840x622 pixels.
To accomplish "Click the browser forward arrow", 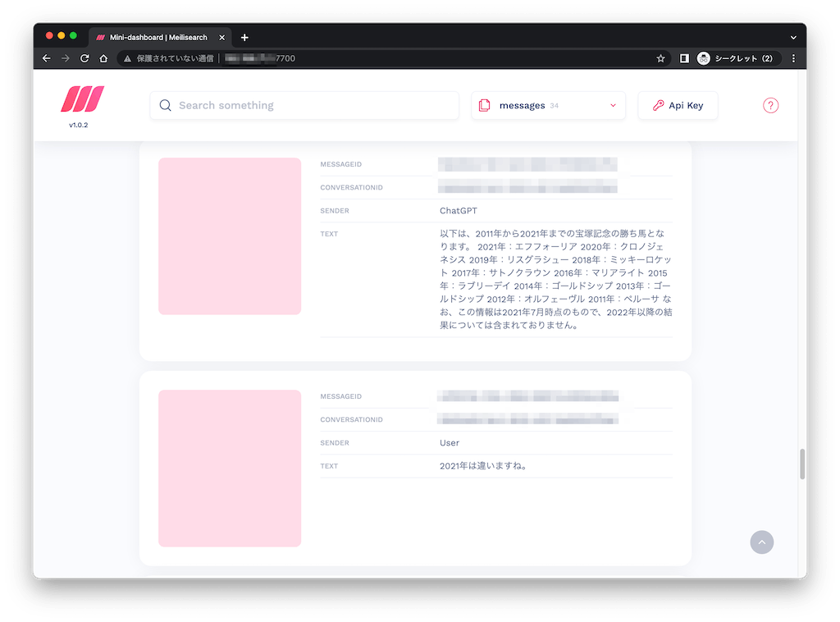I will (x=66, y=58).
